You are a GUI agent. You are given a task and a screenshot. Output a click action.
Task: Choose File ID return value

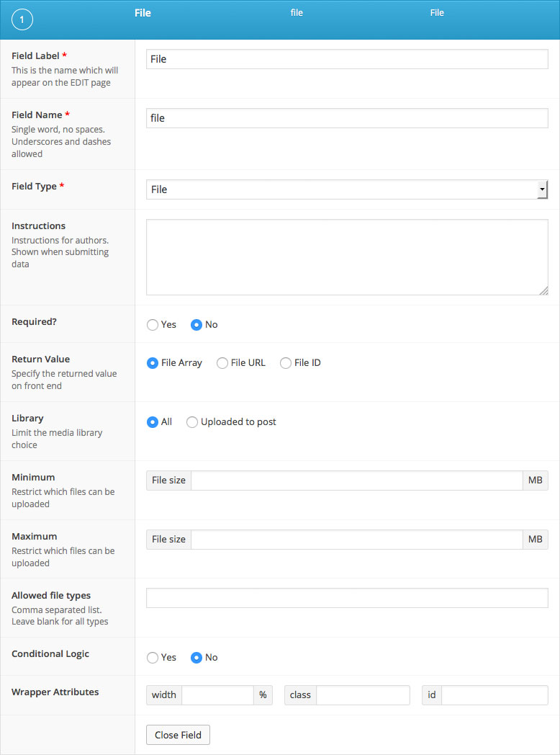click(286, 363)
